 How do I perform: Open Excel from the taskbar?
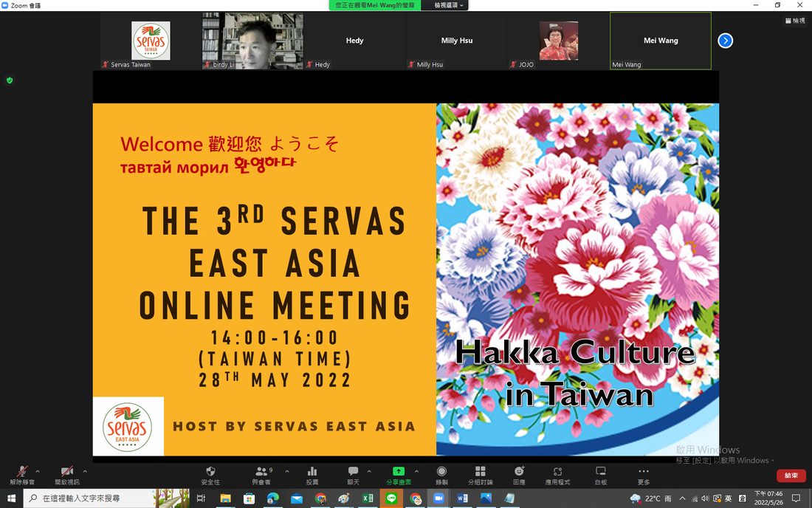(x=368, y=498)
